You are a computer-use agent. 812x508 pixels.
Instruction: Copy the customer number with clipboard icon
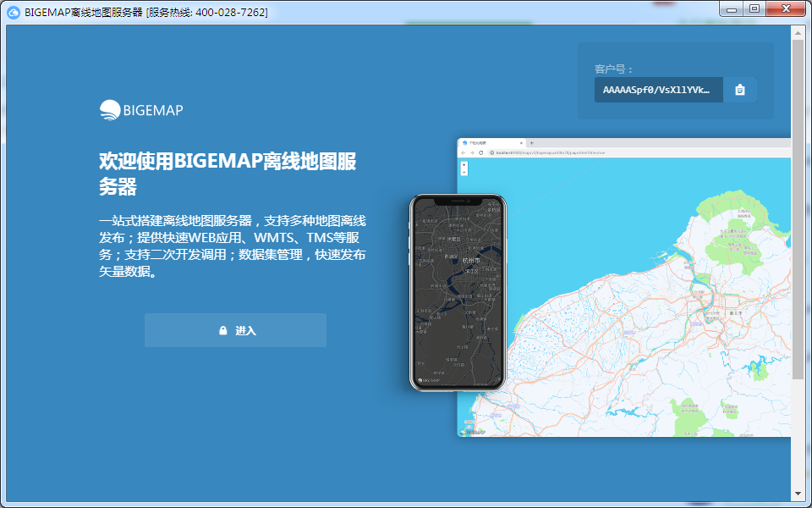coord(740,90)
